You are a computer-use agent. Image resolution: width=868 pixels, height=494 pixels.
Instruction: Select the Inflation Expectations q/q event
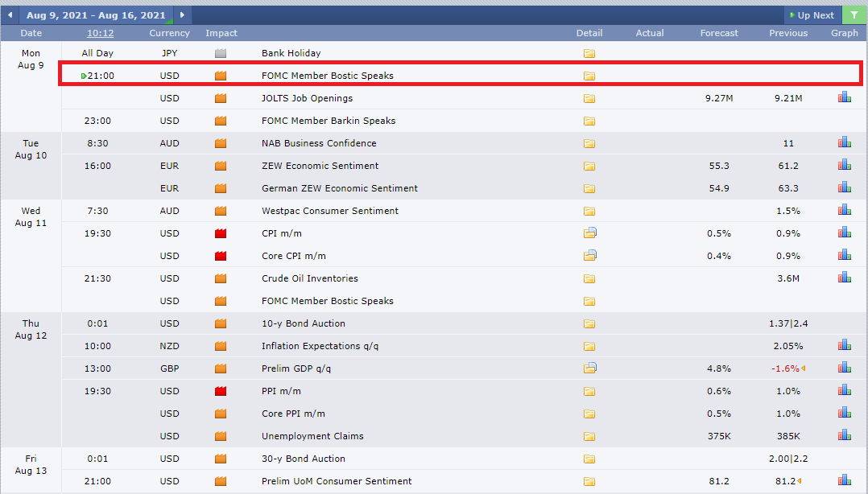pyautogui.click(x=320, y=346)
